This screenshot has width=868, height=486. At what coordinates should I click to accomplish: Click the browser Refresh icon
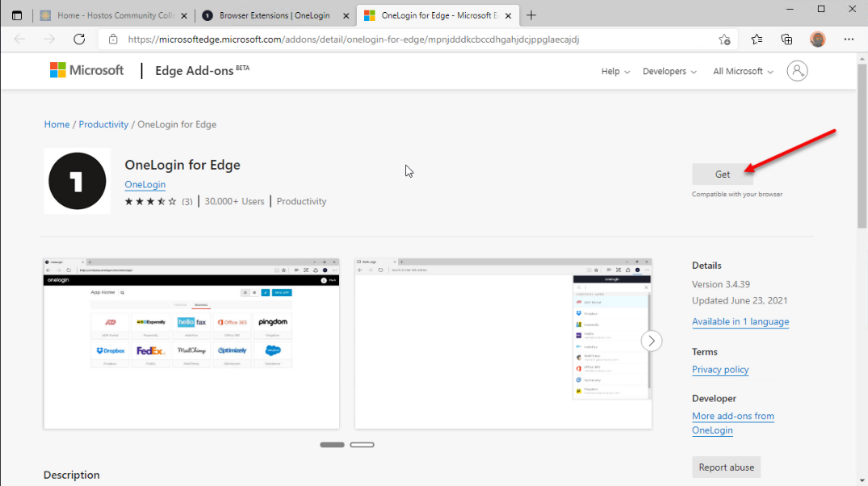click(79, 39)
